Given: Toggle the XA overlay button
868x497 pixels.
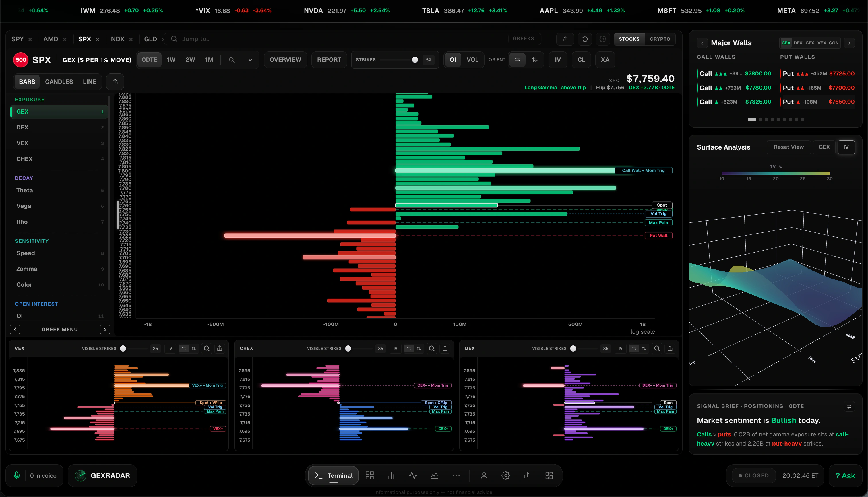Looking at the screenshot, I should [605, 60].
